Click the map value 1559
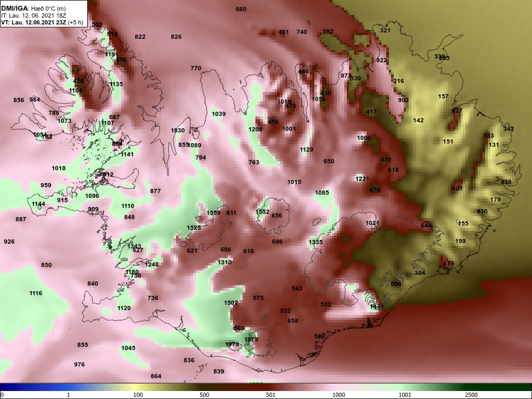This screenshot has height=399, width=532. [x=213, y=213]
